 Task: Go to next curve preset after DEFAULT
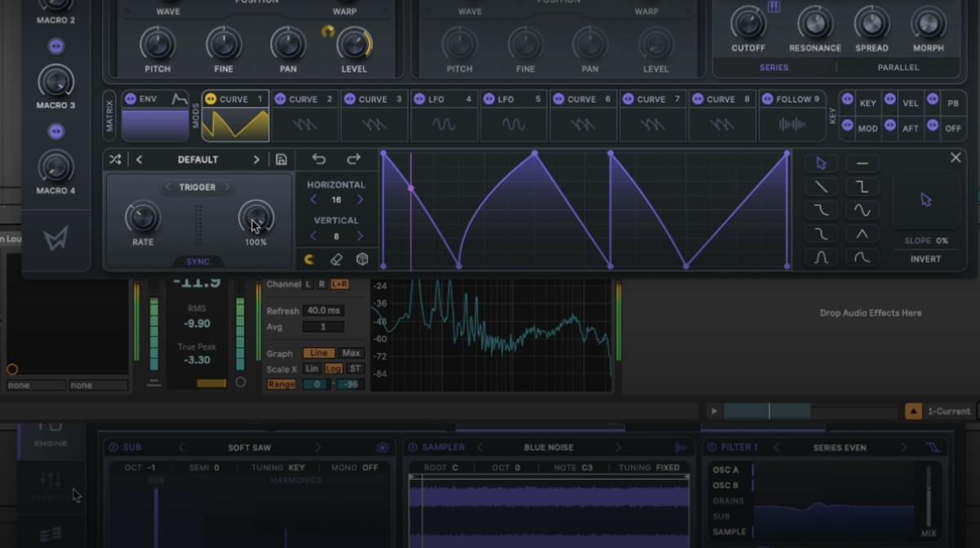(256, 159)
